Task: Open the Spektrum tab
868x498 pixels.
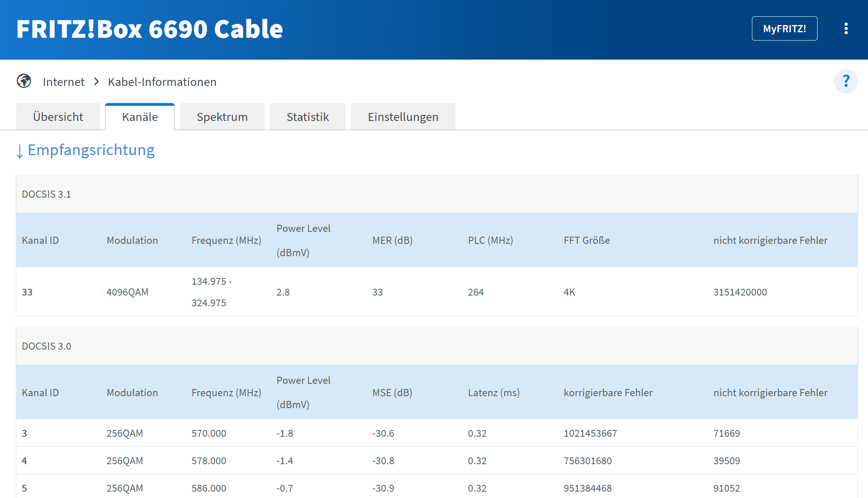Action: pos(222,117)
